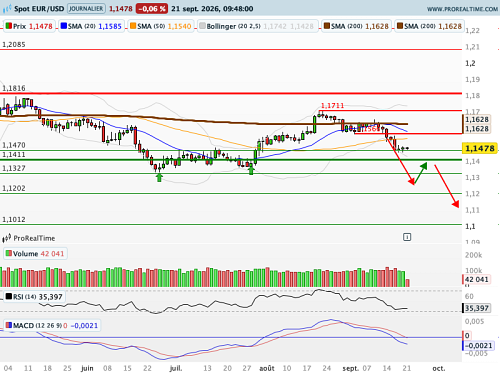The image size is (500, 375).
Task: Click the juil. label on the date axis
Action: click(x=176, y=368)
